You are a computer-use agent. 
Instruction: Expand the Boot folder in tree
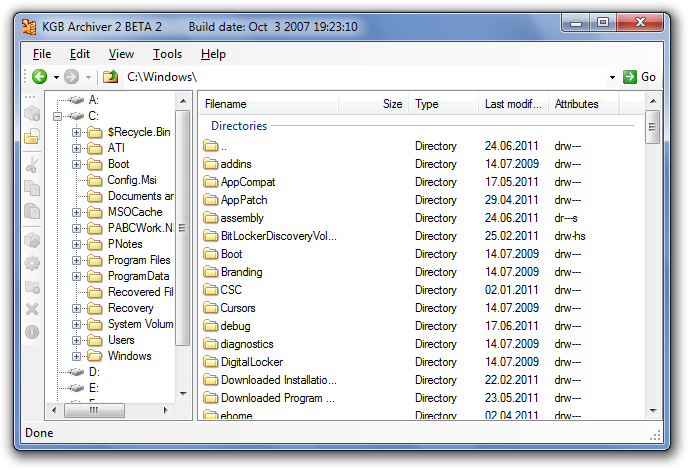click(x=76, y=164)
